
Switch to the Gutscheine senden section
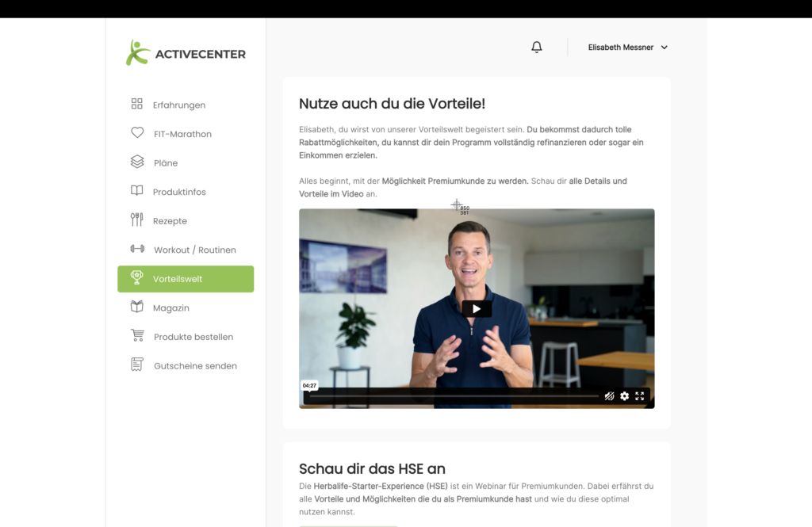click(x=194, y=365)
